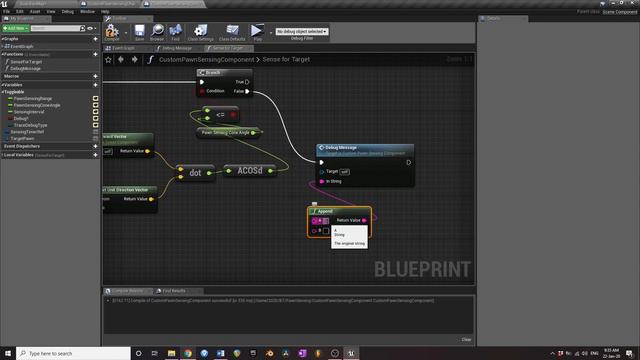Click the Branch node True output pin

pyautogui.click(x=247, y=82)
